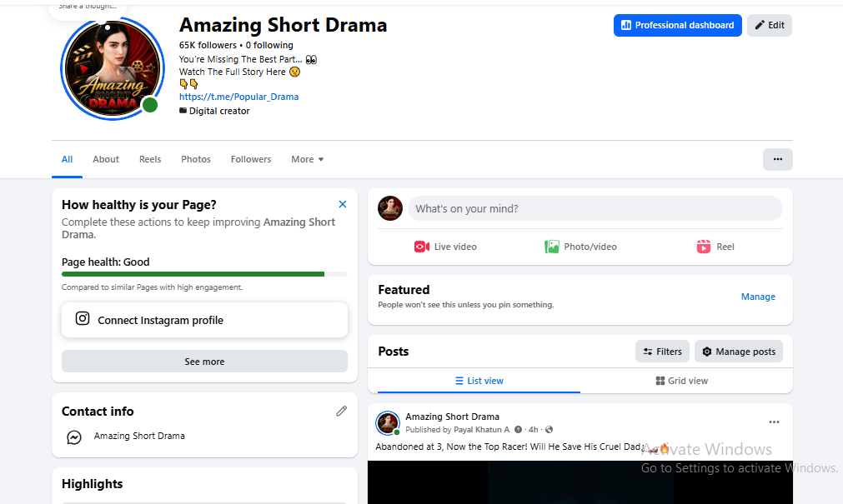Viewport: 843px width, 504px height.
Task: Click the Messenger icon in Contact info
Action: point(74,437)
